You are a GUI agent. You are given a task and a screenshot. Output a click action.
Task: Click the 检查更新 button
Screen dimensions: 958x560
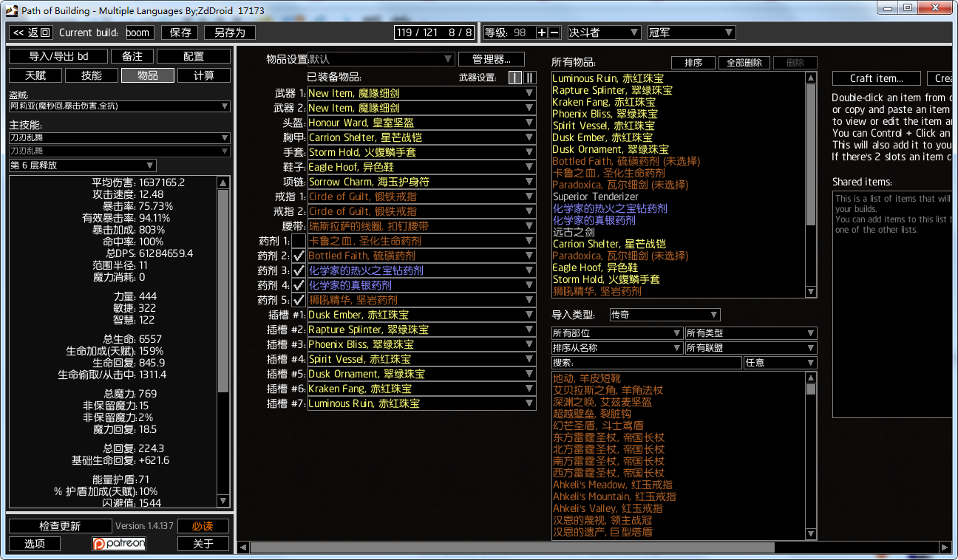pos(60,526)
